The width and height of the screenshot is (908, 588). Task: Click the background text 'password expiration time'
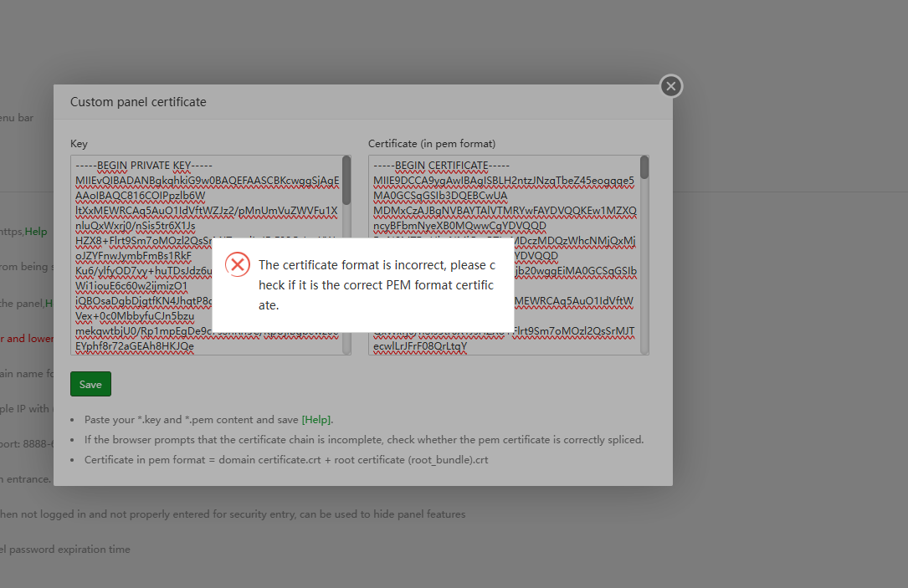tap(69, 550)
